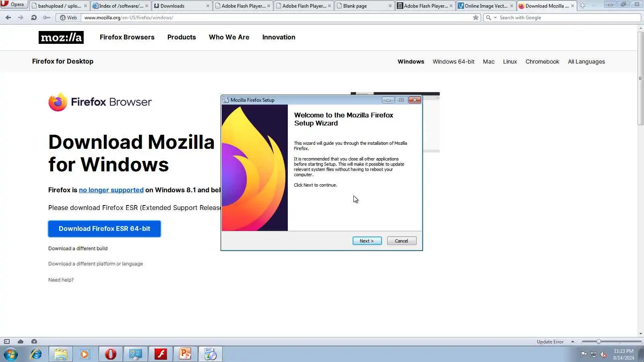Click the page vertical scrollbar thumb
644x362 pixels.
(640, 78)
